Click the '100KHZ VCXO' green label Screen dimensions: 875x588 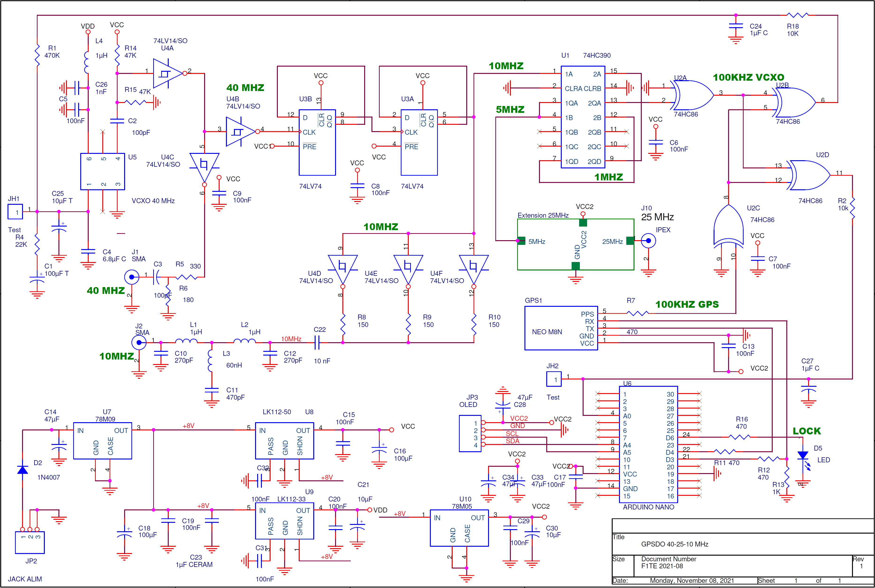[748, 78]
